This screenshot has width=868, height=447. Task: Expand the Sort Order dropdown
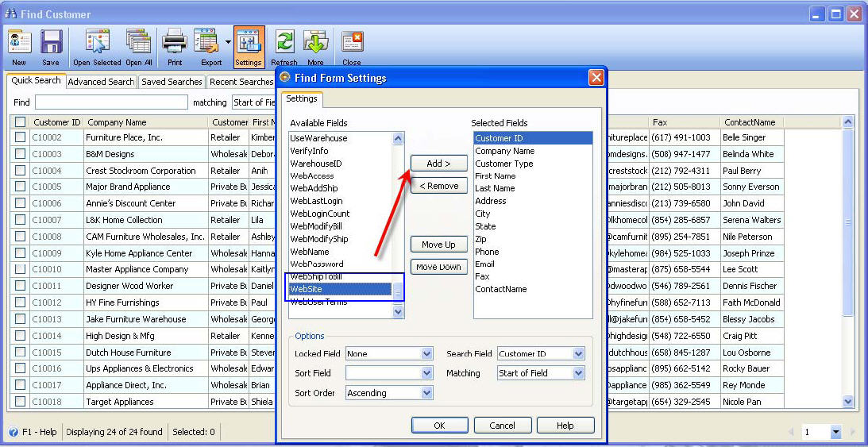426,393
